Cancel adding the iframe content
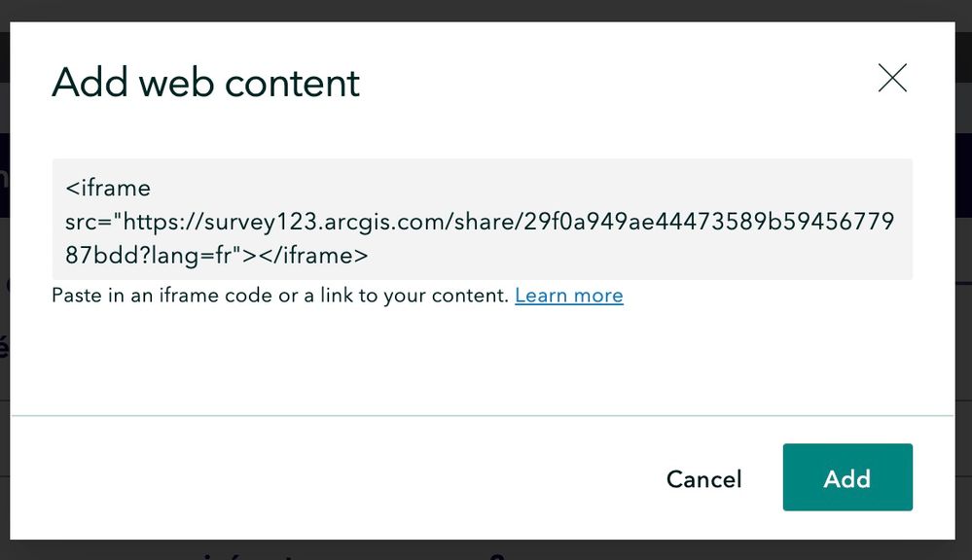 702,477
